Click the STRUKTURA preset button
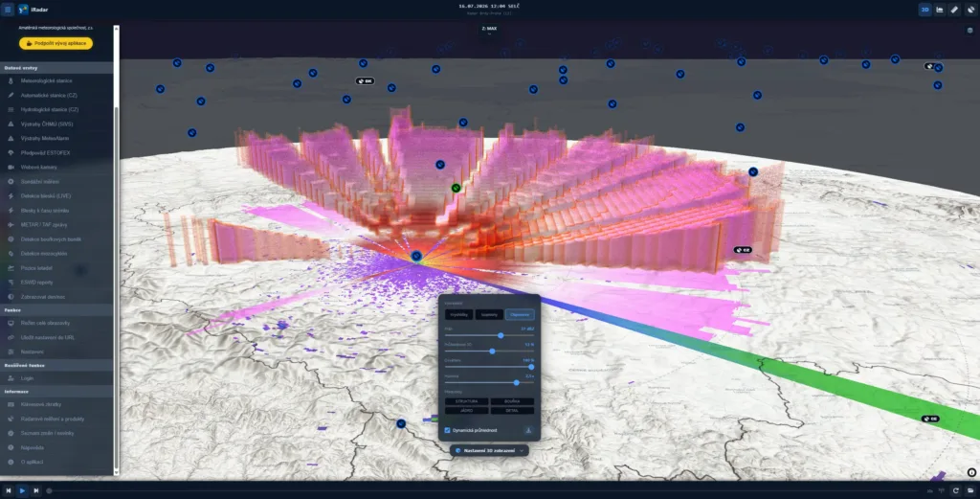This screenshot has height=499, width=980. click(466, 401)
